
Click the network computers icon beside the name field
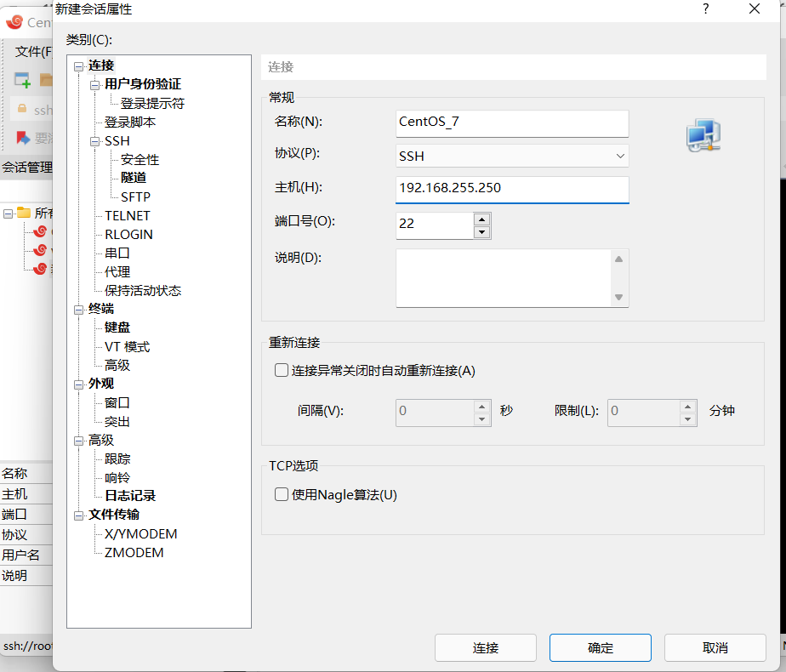tap(703, 136)
